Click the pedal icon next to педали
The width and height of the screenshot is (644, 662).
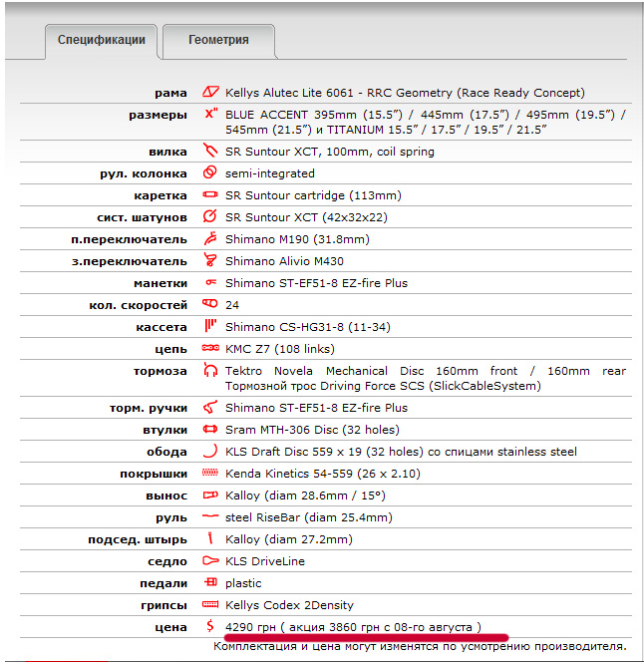coord(209,583)
